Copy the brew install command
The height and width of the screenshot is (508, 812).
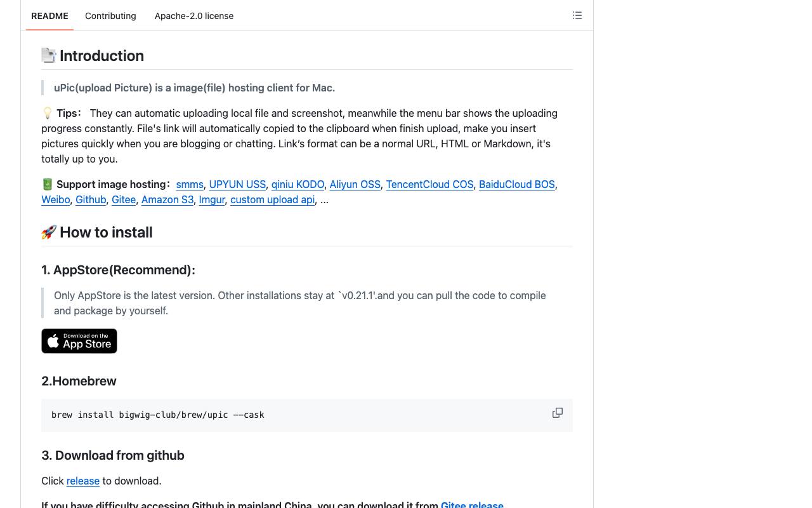558,413
